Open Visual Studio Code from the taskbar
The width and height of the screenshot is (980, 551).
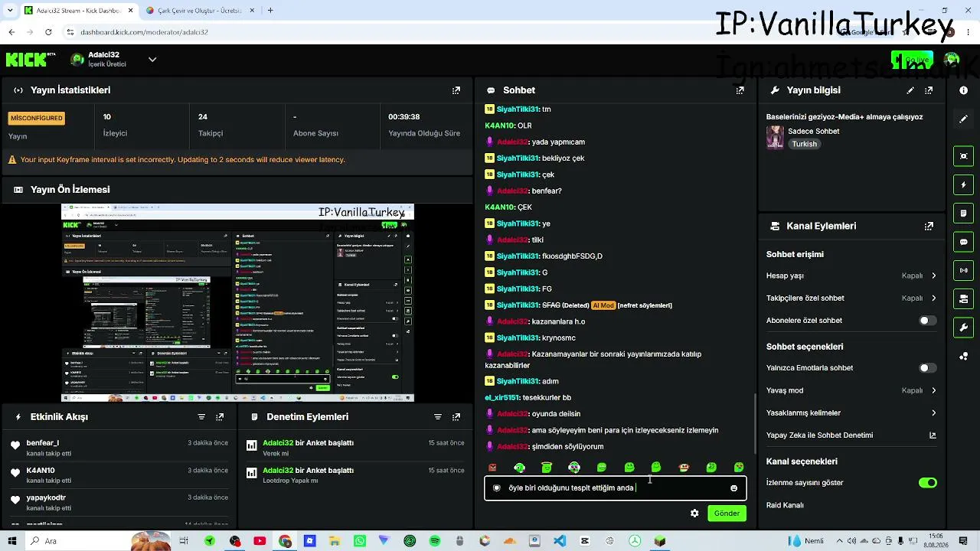tap(560, 541)
